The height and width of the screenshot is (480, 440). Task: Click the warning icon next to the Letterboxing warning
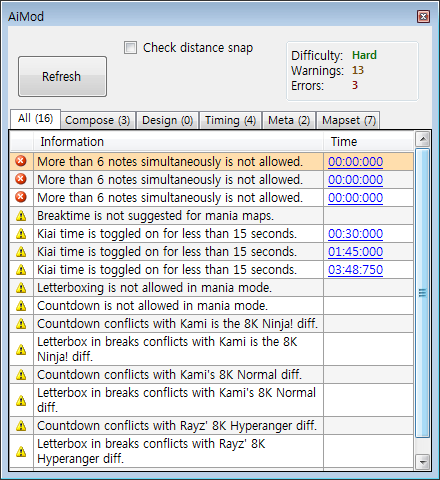(x=21, y=288)
